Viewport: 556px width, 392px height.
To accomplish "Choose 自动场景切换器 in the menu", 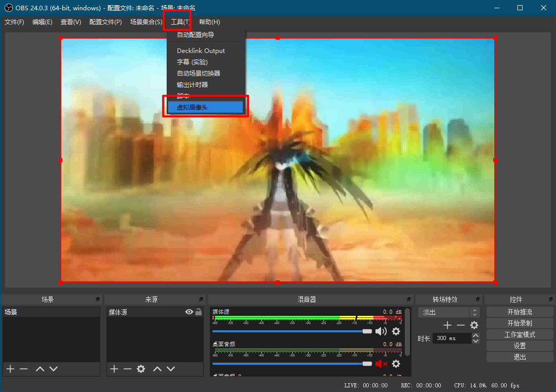I will click(x=199, y=74).
